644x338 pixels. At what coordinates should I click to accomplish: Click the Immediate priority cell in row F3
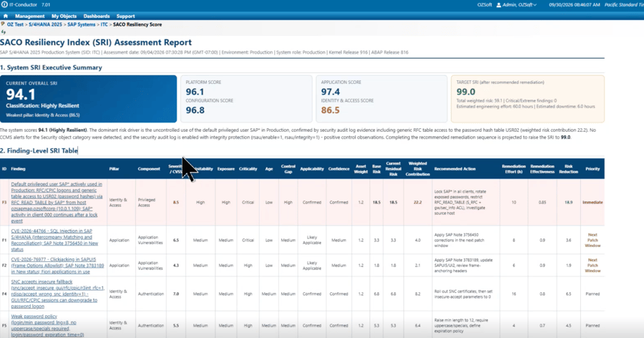pos(592,203)
